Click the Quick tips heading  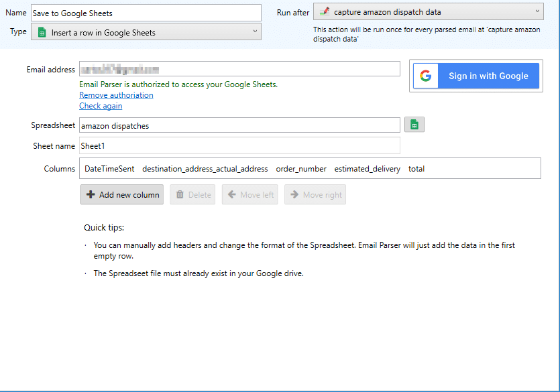pyautogui.click(x=104, y=228)
